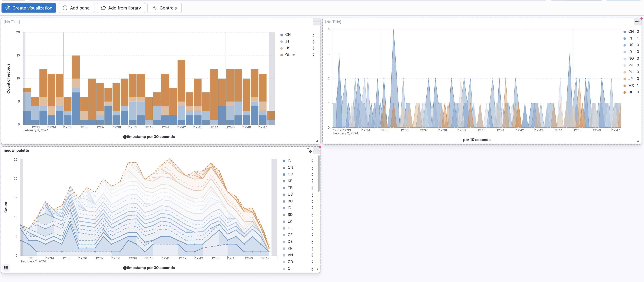This screenshot has width=644, height=282.
Task: Open VN legend options in meow_palette
Action: coord(312,256)
